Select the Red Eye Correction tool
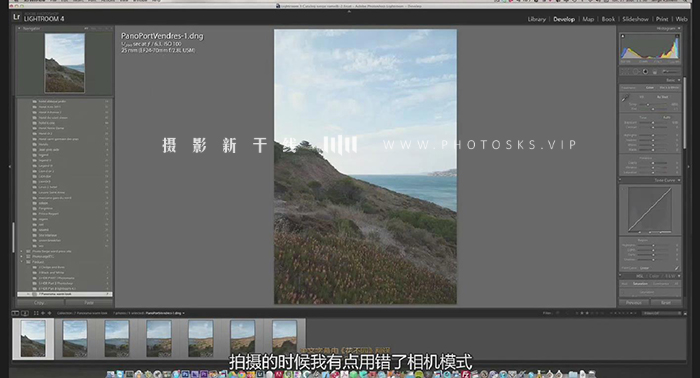This screenshot has width=700, height=378. (645, 71)
